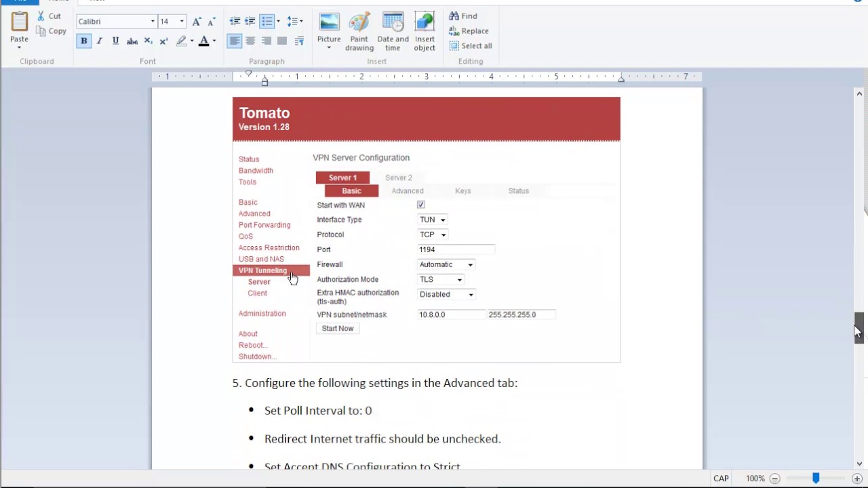868x488 pixels.
Task: Open the Calibri font family dropdown
Action: 153,22
